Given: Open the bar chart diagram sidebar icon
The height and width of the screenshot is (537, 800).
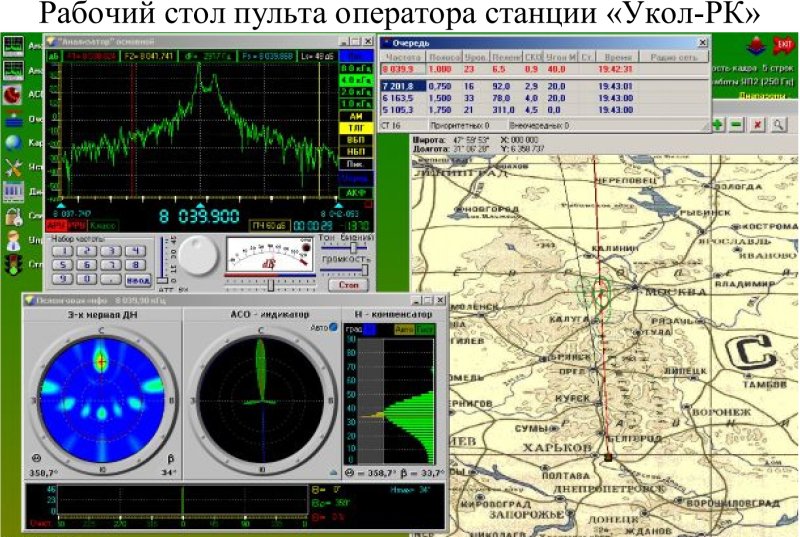Looking at the screenshot, I should [13, 191].
